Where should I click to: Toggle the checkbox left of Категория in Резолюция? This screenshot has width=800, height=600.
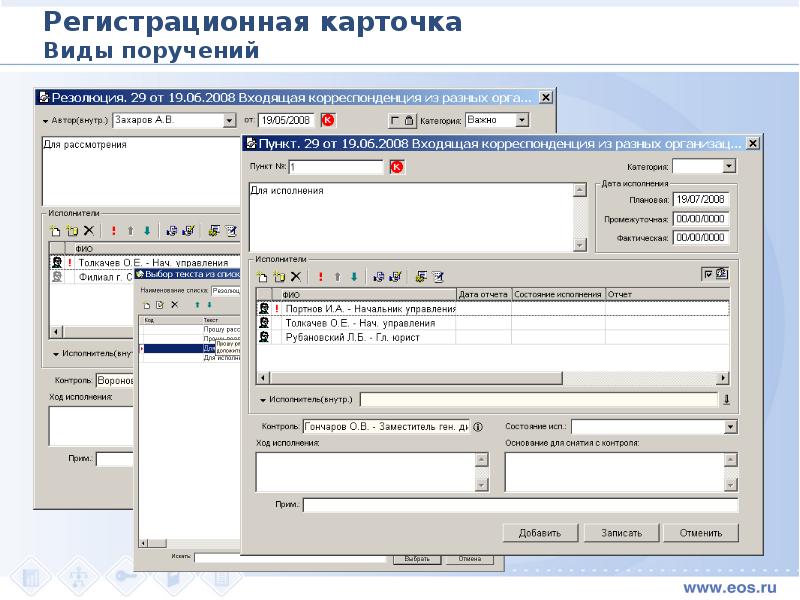(x=394, y=120)
